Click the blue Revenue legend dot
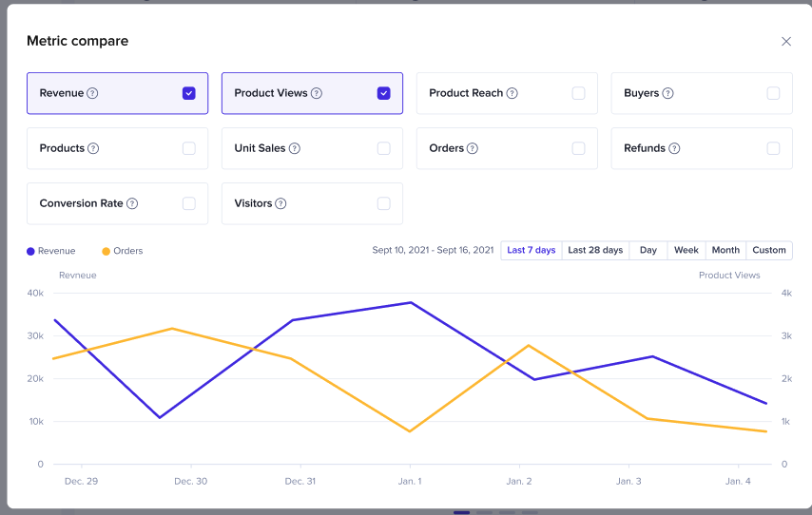Screen dimensions: 812x515 [x=31, y=251]
